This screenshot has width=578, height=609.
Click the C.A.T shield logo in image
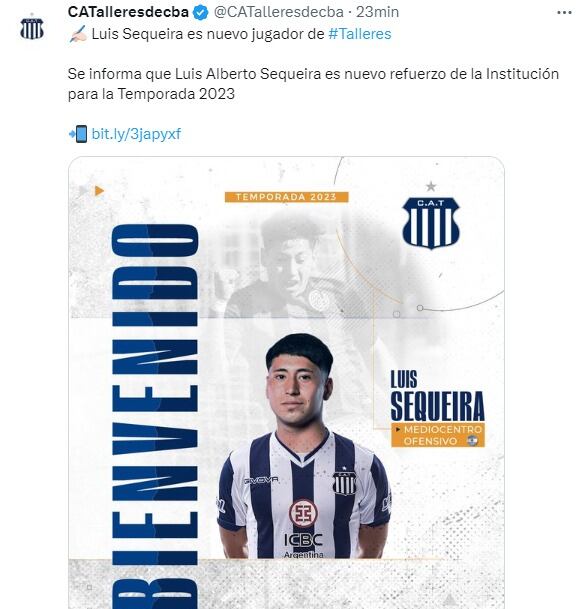tap(431, 223)
